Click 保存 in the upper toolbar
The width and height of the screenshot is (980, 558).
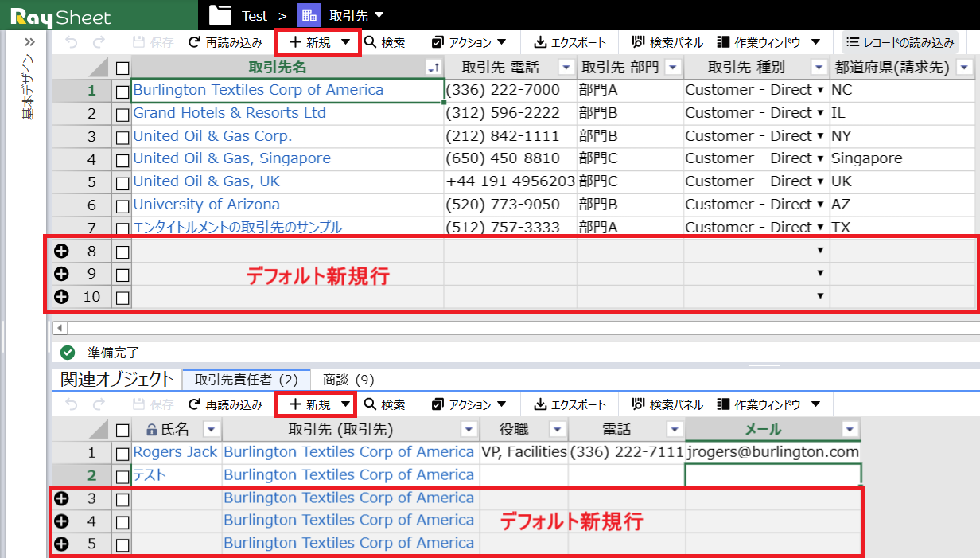(153, 42)
